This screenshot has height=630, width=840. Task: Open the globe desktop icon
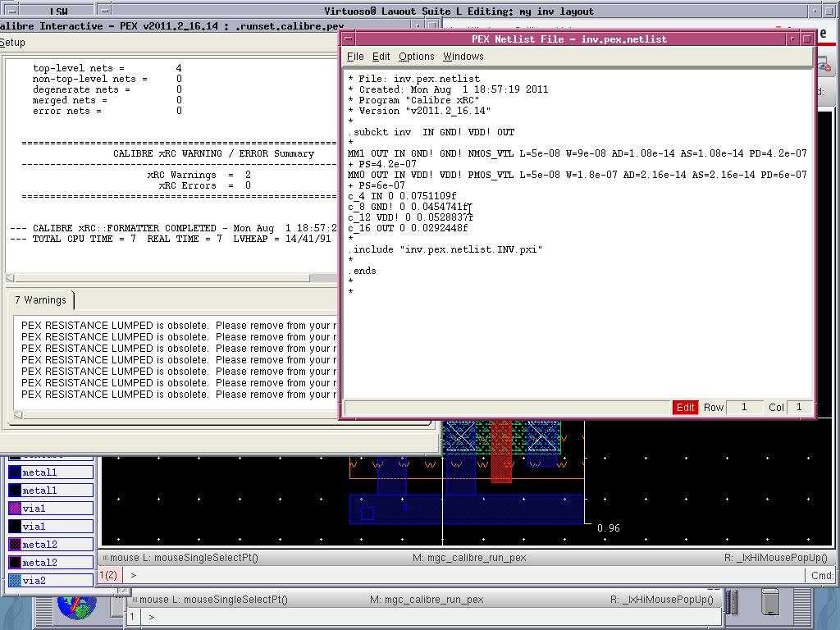coord(76,606)
